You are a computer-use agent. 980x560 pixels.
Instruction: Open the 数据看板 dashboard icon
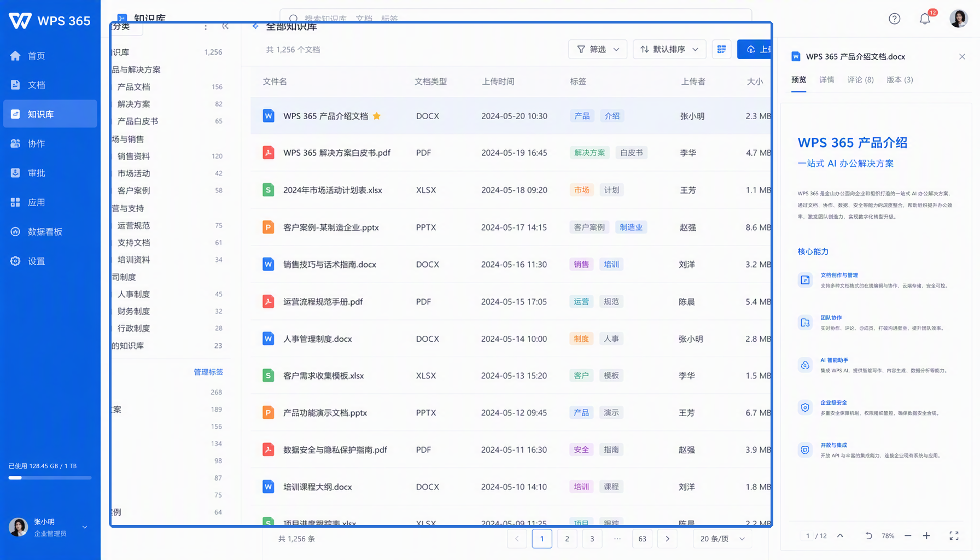[x=15, y=231]
